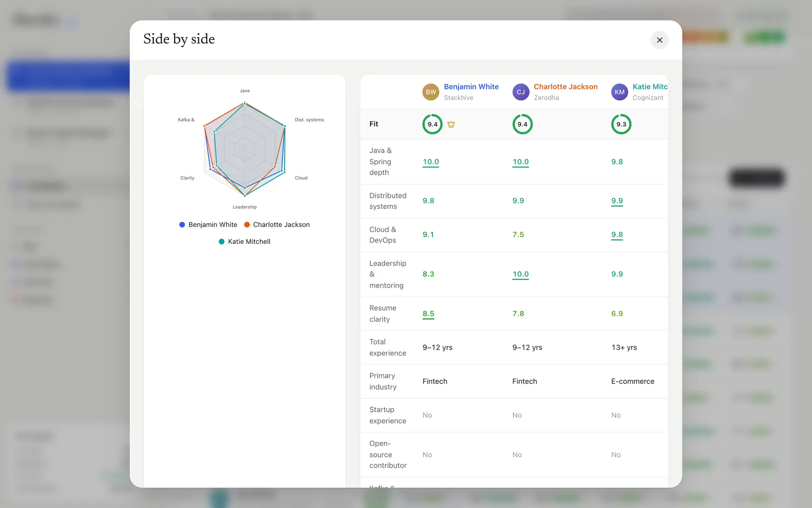Click Benjamin's Fintech primary industry value
This screenshot has height=508, width=812.
(x=435, y=381)
